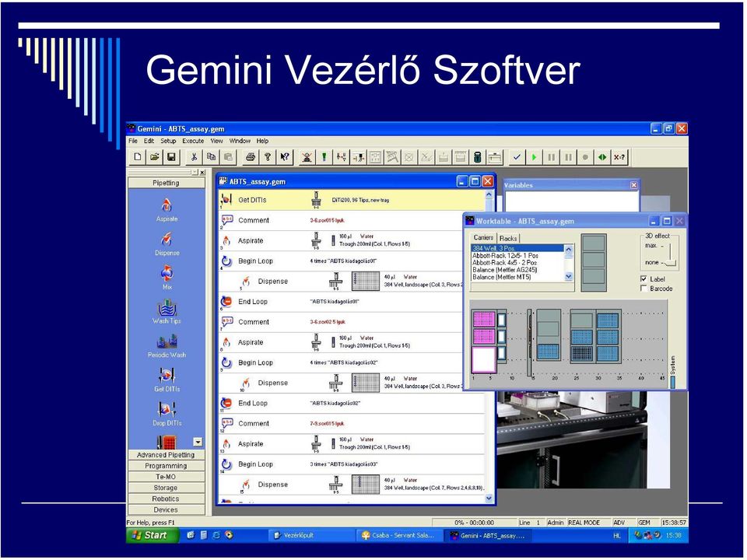Pick the Wash Tips command icon
This screenshot has width=747, height=560.
[x=167, y=311]
